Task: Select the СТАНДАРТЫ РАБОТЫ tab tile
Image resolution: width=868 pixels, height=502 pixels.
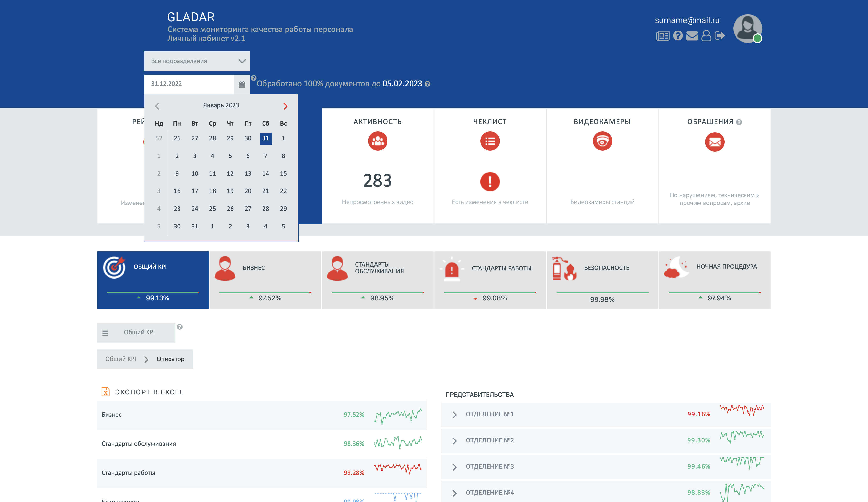Action: coord(490,280)
